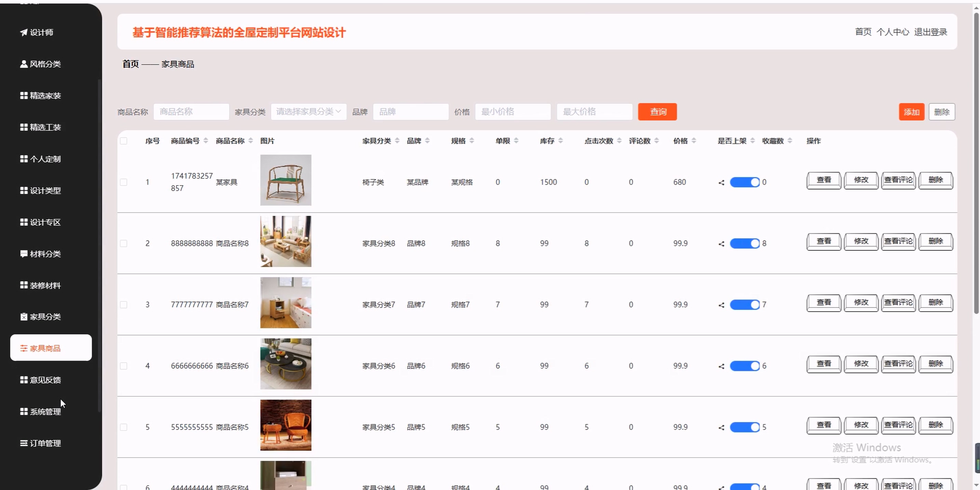This screenshot has width=980, height=490.
Task: Click the paper plane icon beside 设计师
Action: 24,32
